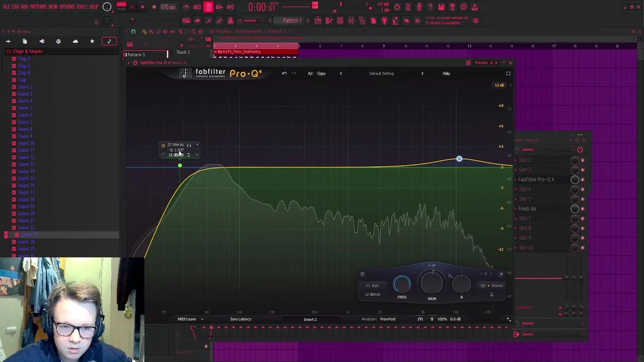
Task: Toggle pattern/song mode switch
Action: (x=121, y=7)
